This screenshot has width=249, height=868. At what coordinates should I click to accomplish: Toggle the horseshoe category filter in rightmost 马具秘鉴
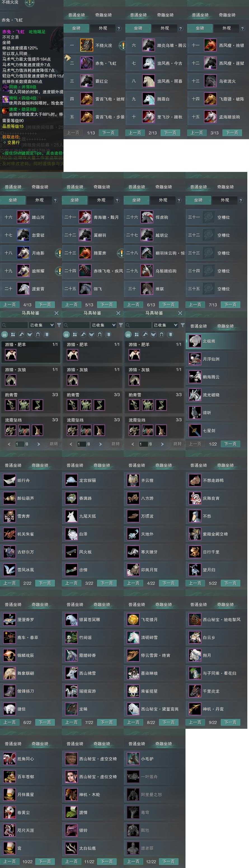162,334
